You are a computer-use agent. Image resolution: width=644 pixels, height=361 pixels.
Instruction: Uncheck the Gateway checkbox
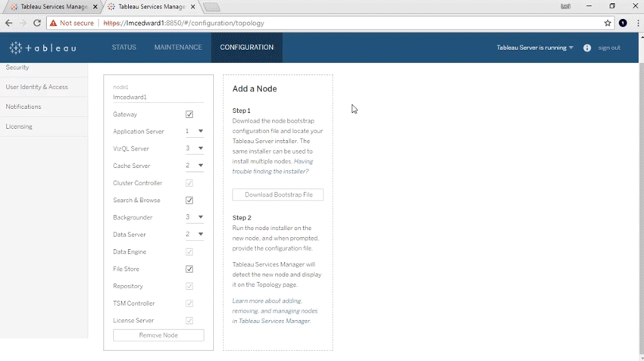click(x=189, y=114)
